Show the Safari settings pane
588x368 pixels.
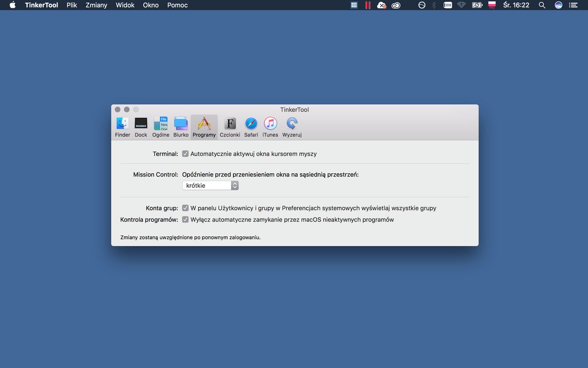coord(251,127)
